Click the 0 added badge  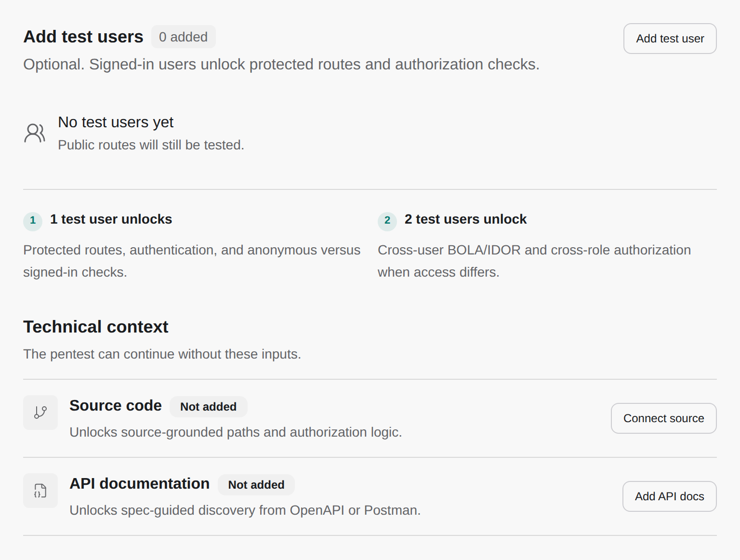[183, 37]
